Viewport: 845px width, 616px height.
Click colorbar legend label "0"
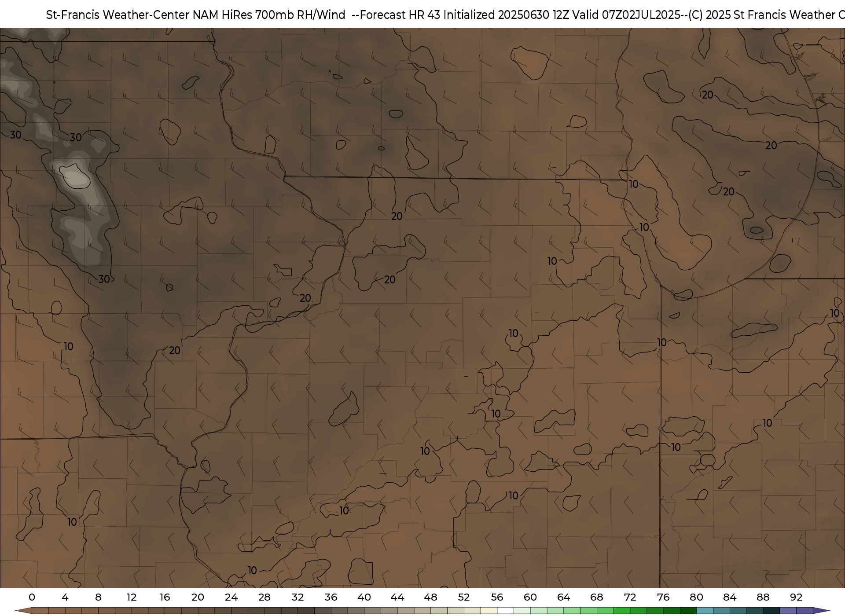32,597
